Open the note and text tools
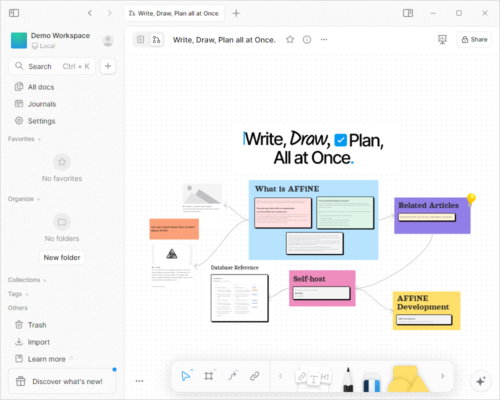This screenshot has height=400, width=500. 313,378
